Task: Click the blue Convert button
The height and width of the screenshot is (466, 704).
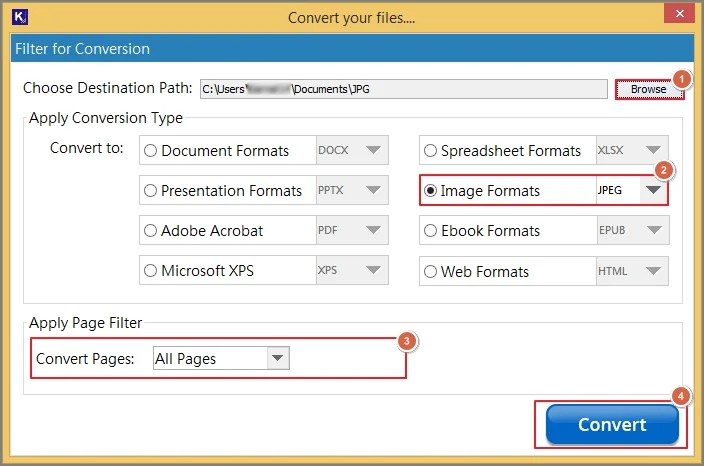Action: [x=612, y=424]
